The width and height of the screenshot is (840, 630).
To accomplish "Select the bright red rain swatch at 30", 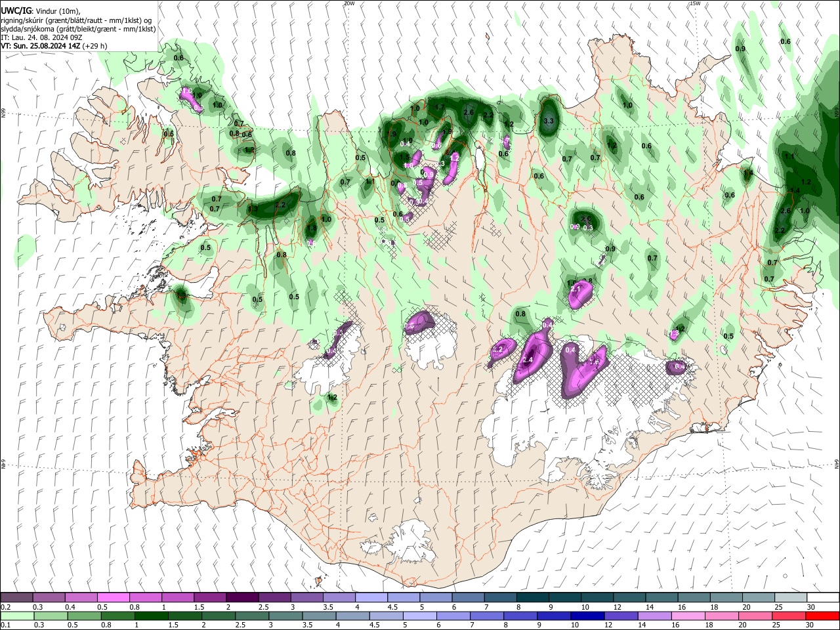I will (822, 616).
